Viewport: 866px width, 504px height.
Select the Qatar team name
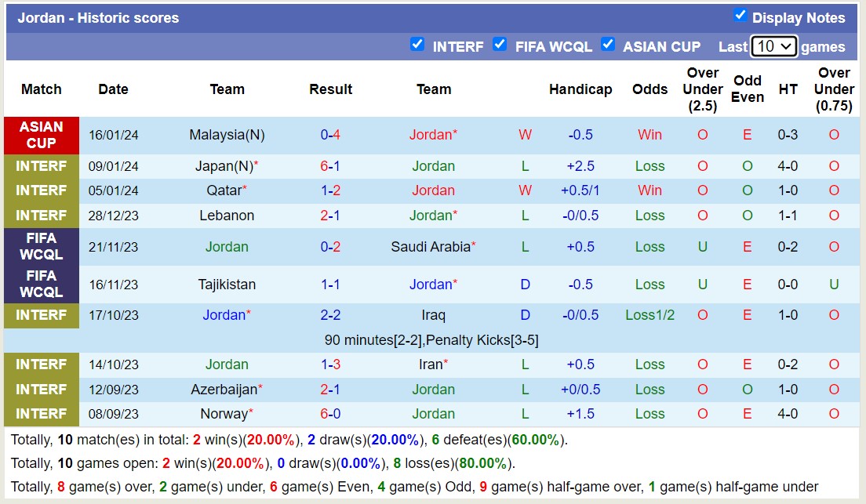(x=223, y=190)
